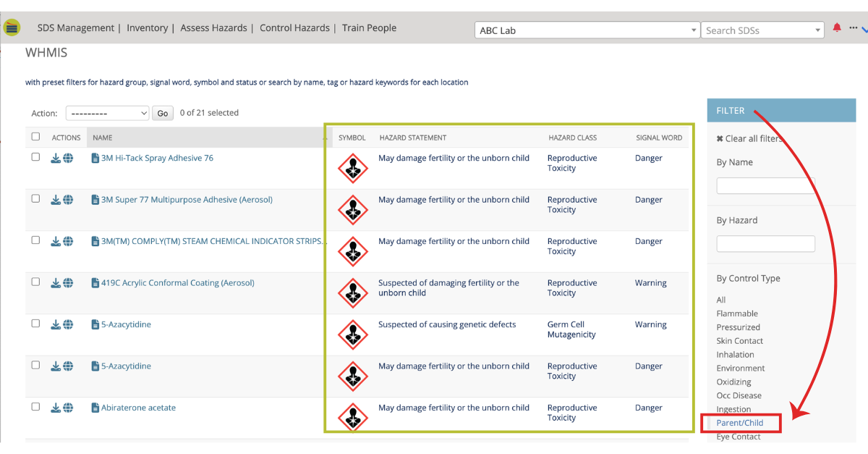This screenshot has height=454, width=868.
Task: Check the box for Abiraterone acetate
Action: (x=35, y=407)
